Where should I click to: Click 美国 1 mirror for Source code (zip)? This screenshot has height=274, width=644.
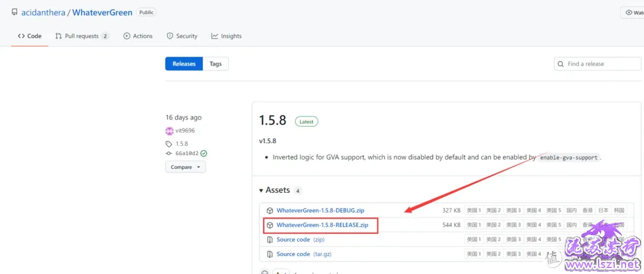(474, 239)
